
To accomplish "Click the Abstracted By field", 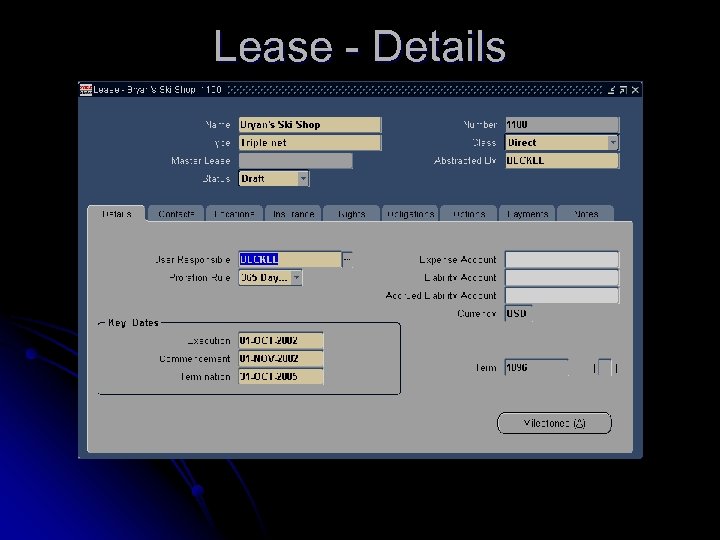I will [x=562, y=161].
